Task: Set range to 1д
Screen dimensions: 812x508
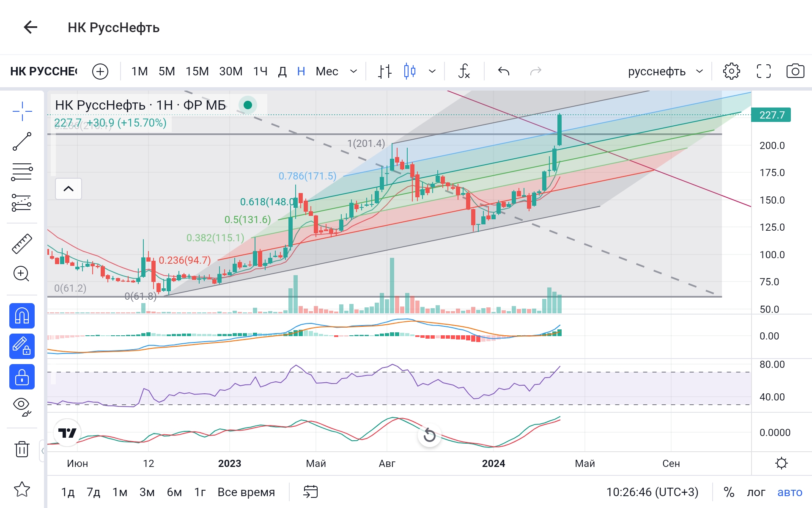Action: [68, 492]
